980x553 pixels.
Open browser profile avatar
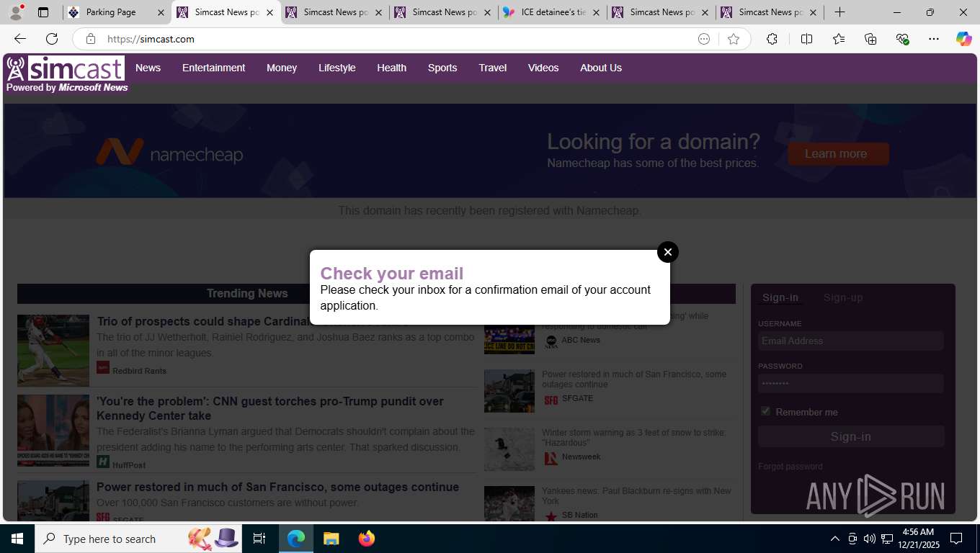[x=16, y=12]
